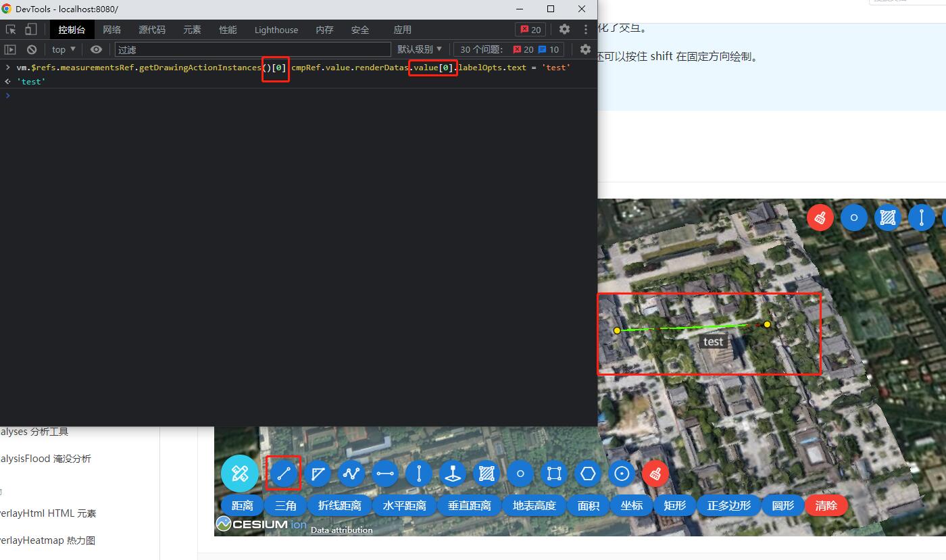The width and height of the screenshot is (946, 560).
Task: Select the polyline distance measurement icon
Action: 351,474
